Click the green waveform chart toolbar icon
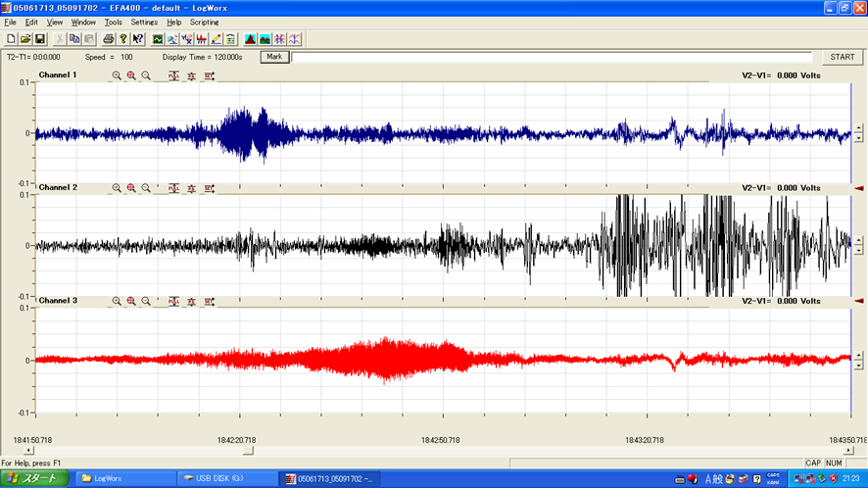This screenshot has width=868, height=488. (157, 39)
